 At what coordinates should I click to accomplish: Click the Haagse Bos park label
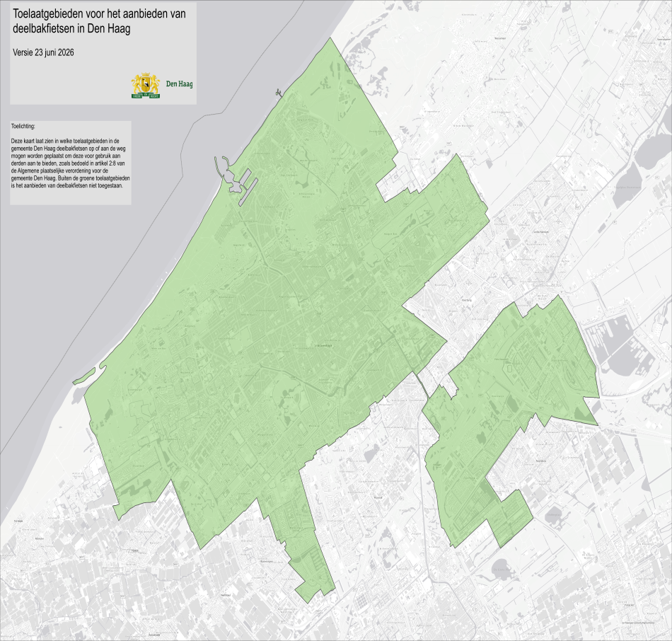pos(391,233)
